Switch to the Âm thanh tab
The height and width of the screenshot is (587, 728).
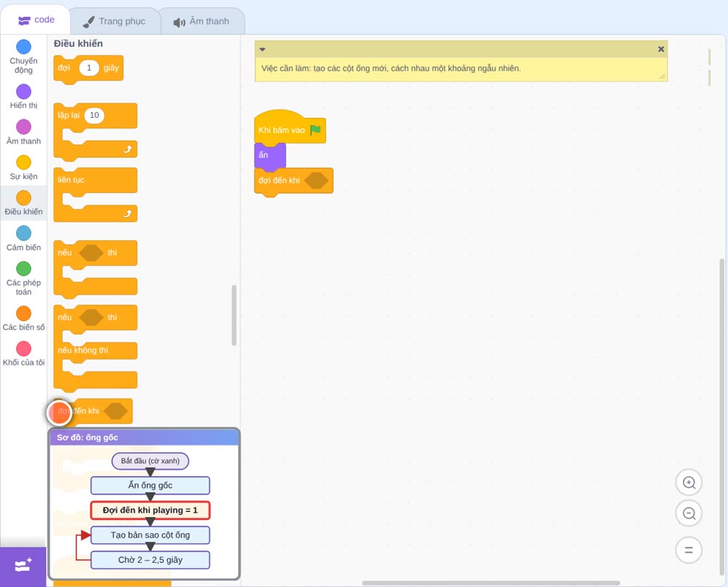pyautogui.click(x=202, y=21)
